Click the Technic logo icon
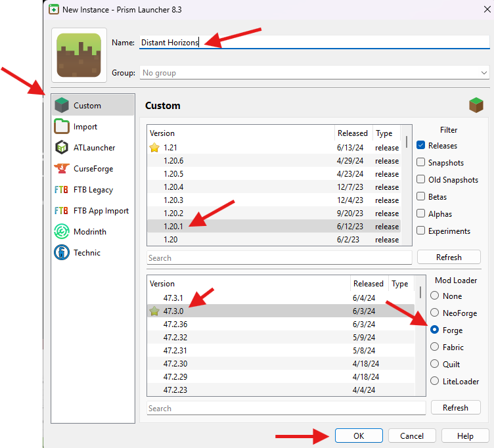Screen dimensions: 494x448 [62, 253]
